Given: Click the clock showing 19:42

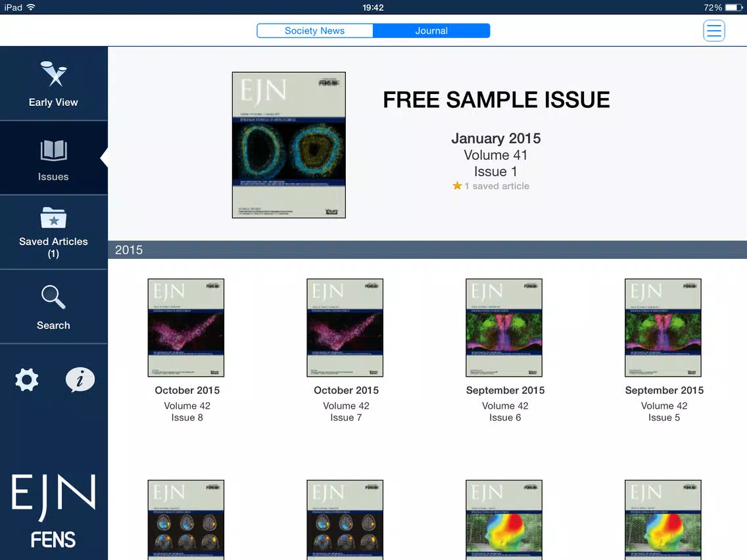Looking at the screenshot, I should [373, 7].
